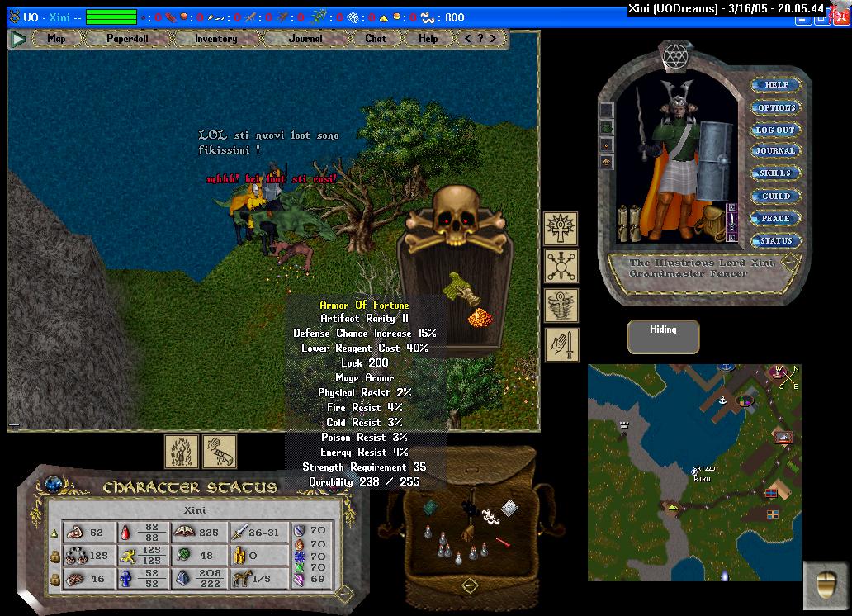Minimize the Character Status gump diamond
This screenshot has height=616, width=852.
[343, 594]
